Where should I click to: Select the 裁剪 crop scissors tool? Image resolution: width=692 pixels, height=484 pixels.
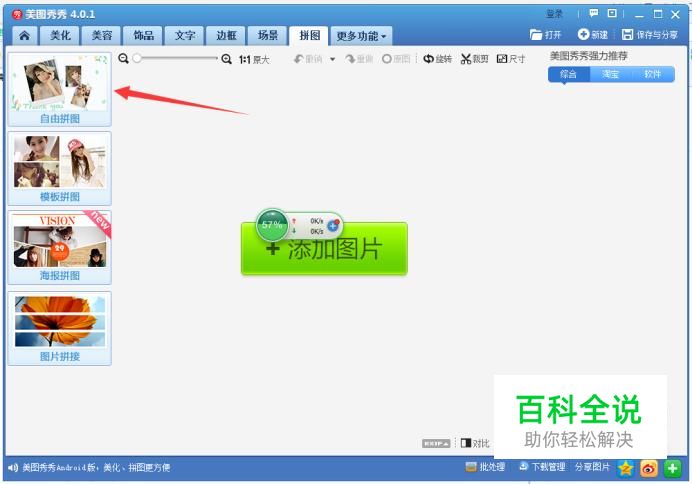tap(474, 59)
